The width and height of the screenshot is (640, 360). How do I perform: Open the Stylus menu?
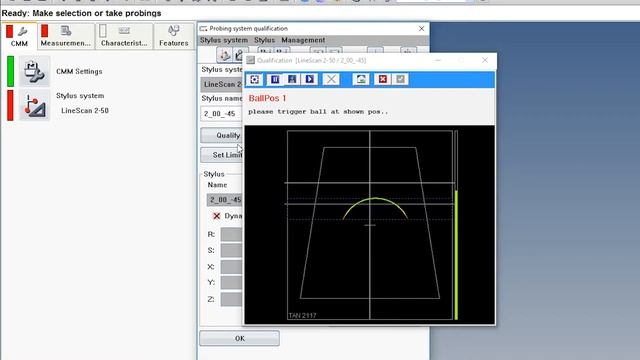click(264, 40)
